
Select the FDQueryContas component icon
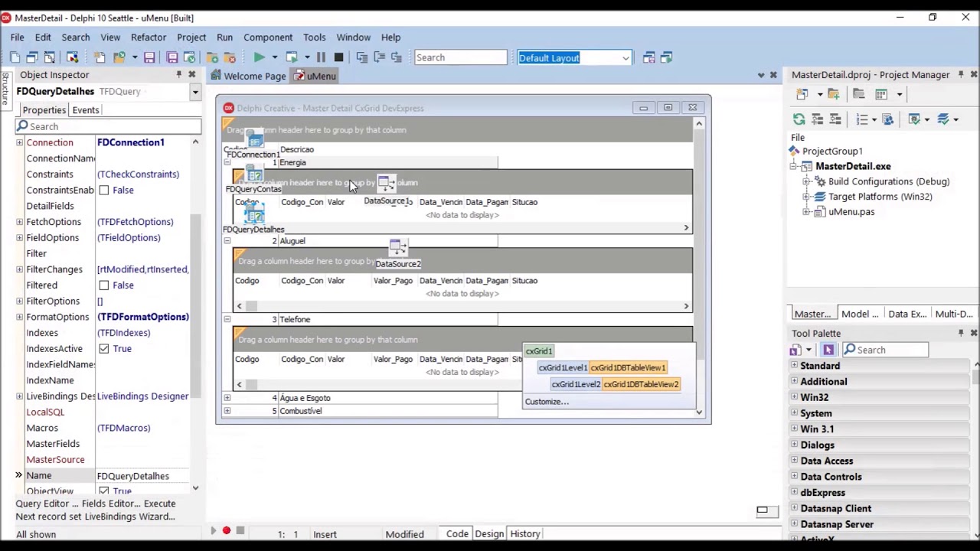[x=254, y=175]
